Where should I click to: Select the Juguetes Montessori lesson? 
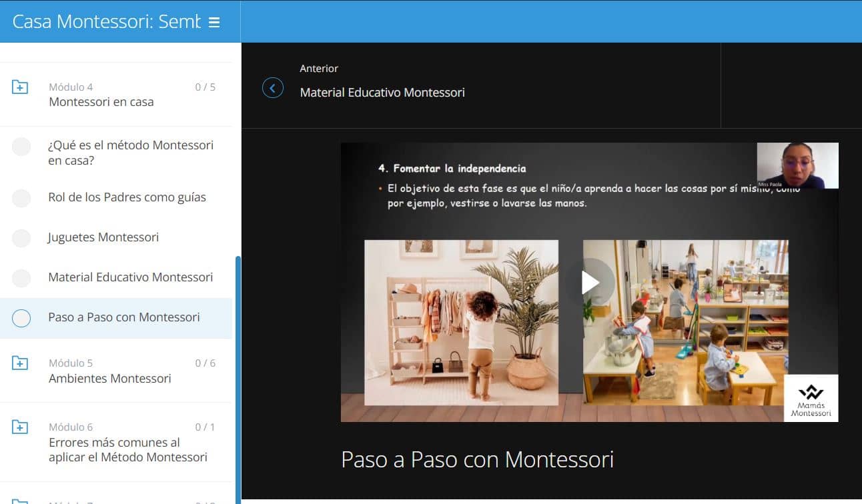(103, 237)
